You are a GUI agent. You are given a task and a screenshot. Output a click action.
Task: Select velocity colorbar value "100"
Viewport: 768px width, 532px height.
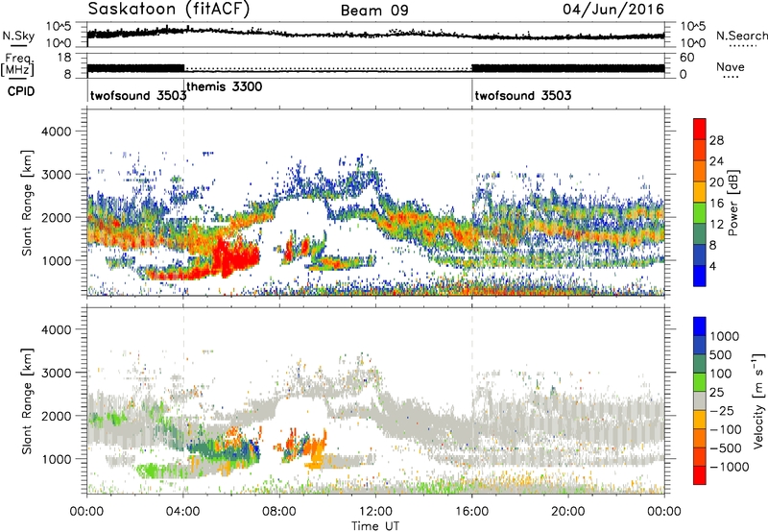(x=721, y=374)
